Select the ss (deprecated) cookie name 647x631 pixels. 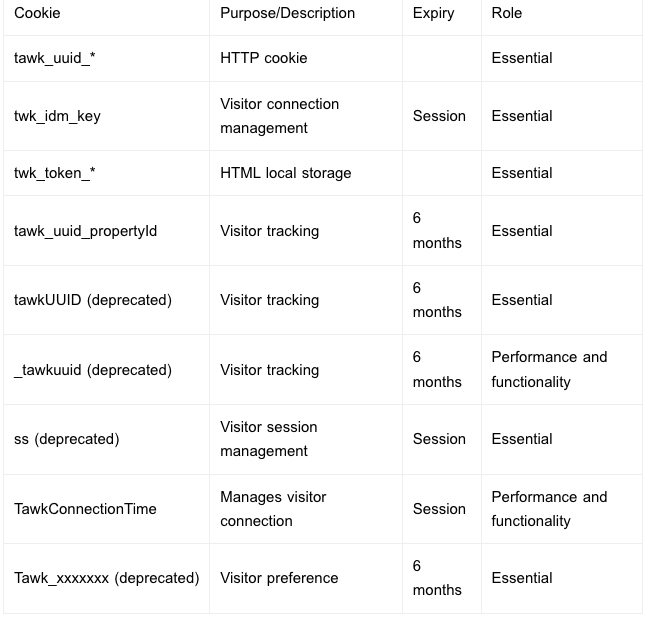coord(66,439)
